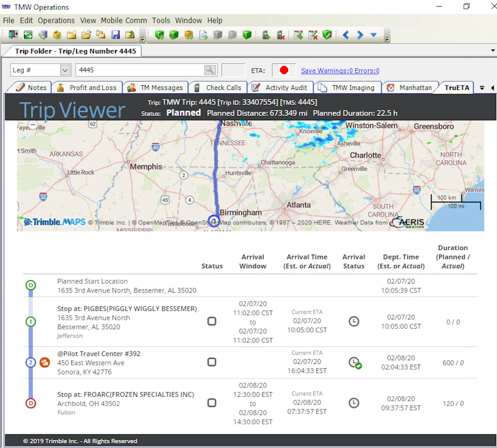The image size is (497, 448).
Task: Click the map zoom-out minus button
Action: 33,125
